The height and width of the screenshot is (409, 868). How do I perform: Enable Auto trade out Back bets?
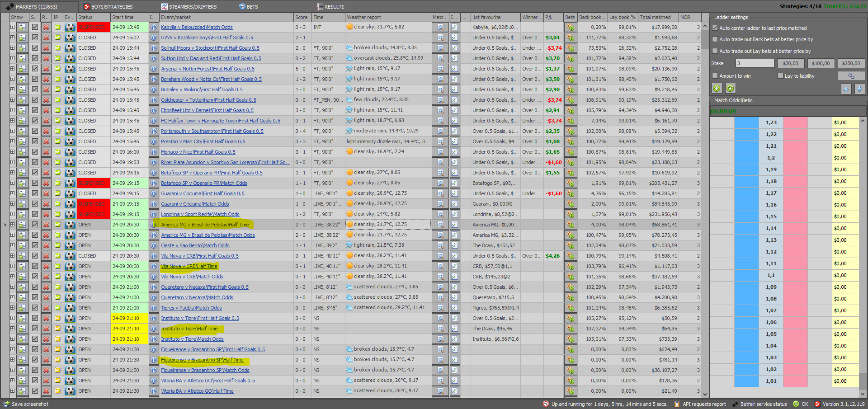click(715, 39)
